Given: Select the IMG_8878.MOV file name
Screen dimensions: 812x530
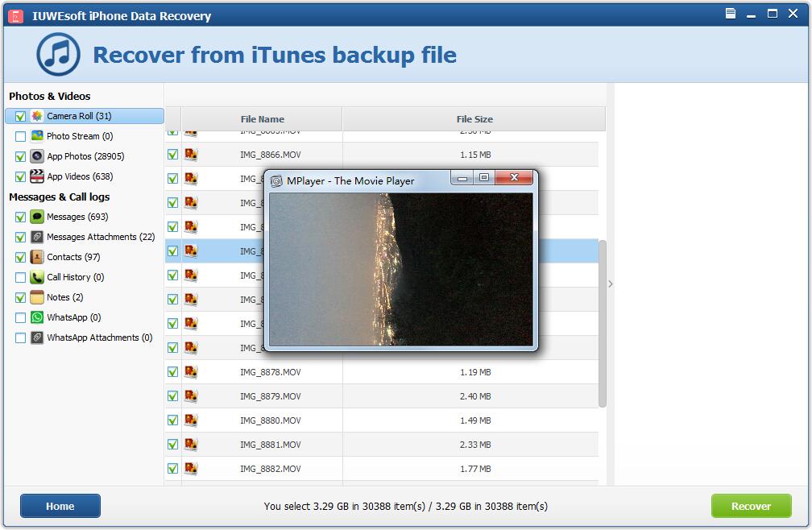Looking at the screenshot, I should [x=271, y=372].
